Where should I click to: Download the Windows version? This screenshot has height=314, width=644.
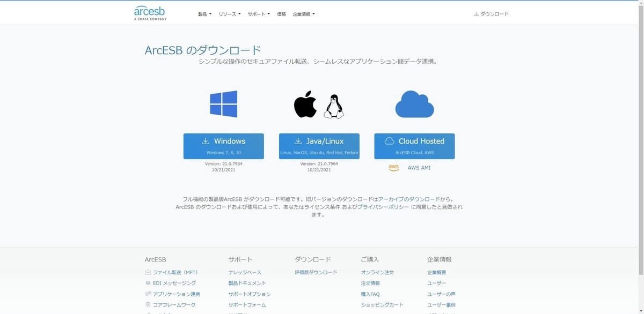pyautogui.click(x=224, y=146)
